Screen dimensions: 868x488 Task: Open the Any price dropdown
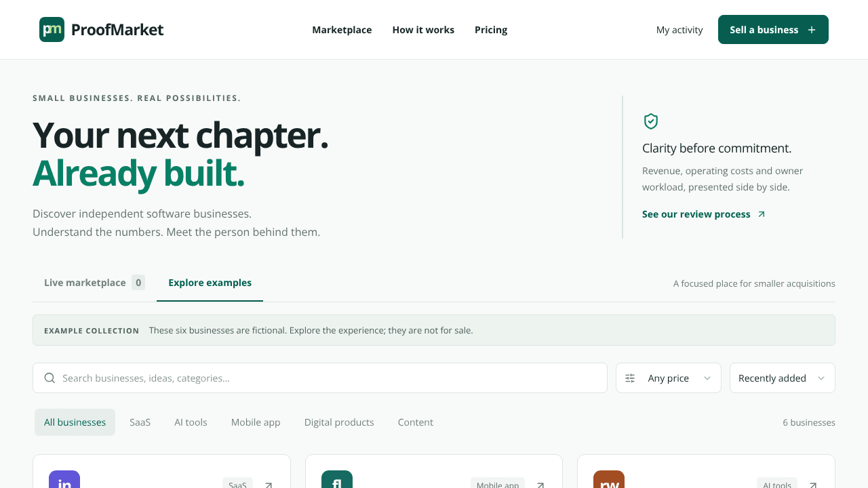tap(669, 378)
